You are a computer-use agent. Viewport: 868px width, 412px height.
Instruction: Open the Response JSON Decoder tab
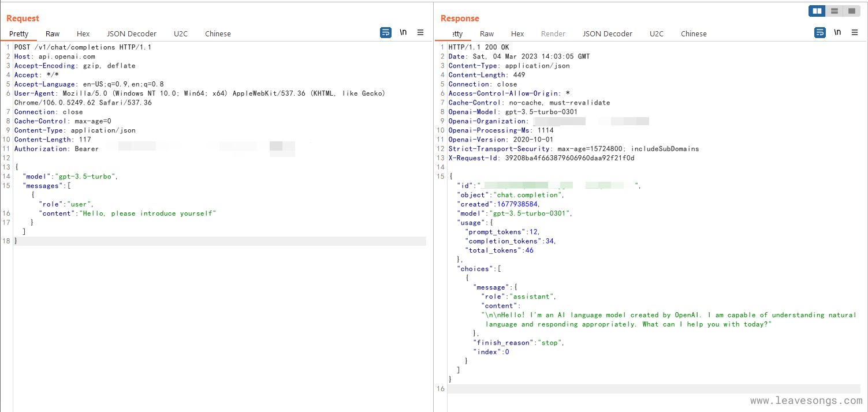click(x=608, y=34)
